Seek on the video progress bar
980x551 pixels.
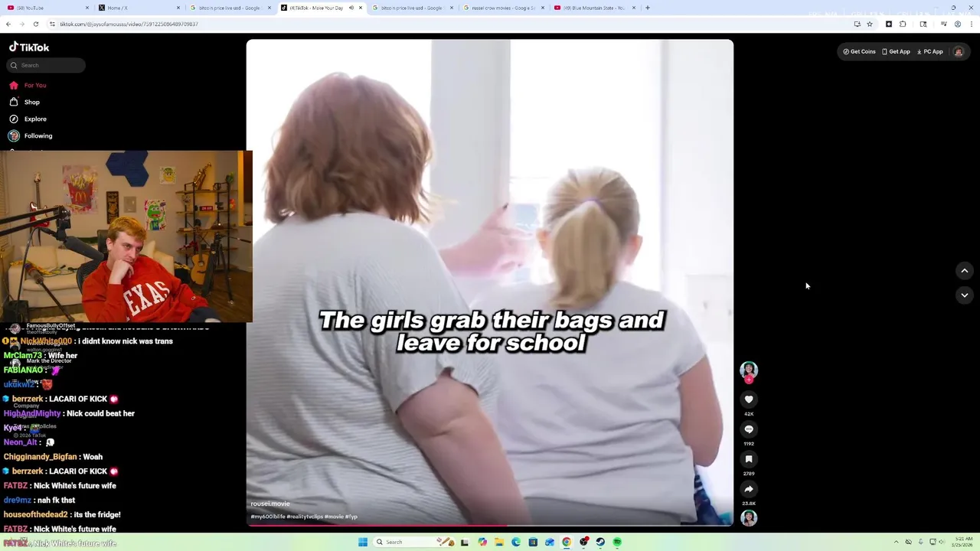coord(490,525)
